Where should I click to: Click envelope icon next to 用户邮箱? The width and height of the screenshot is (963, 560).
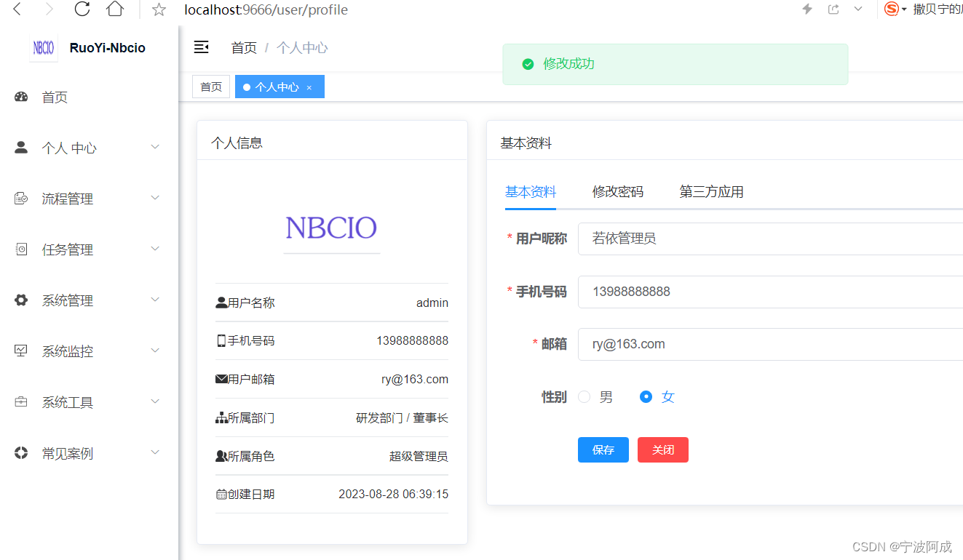tap(221, 379)
